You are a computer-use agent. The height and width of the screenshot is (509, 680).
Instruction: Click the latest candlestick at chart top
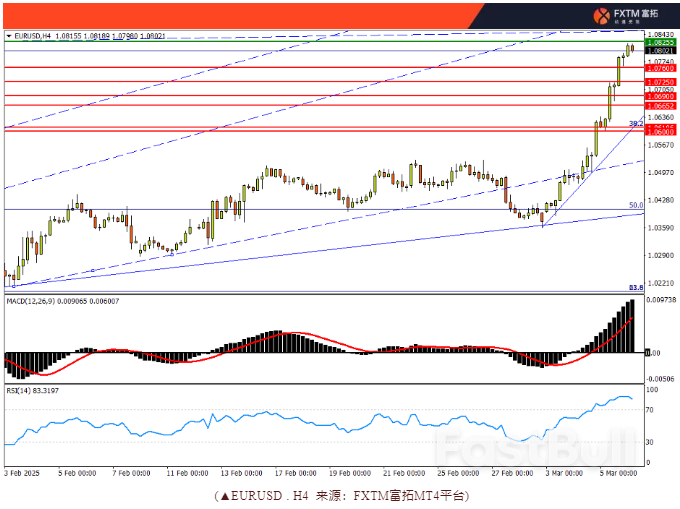click(x=631, y=47)
